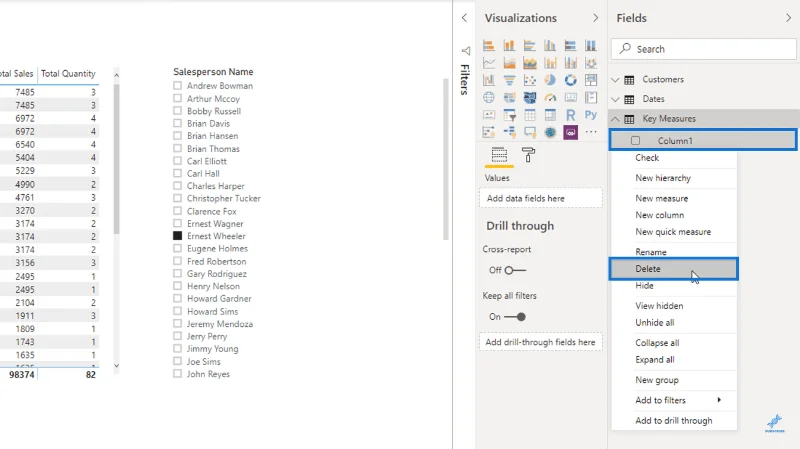800x449 pixels.
Task: Select New quick measure entry
Action: pos(673,232)
